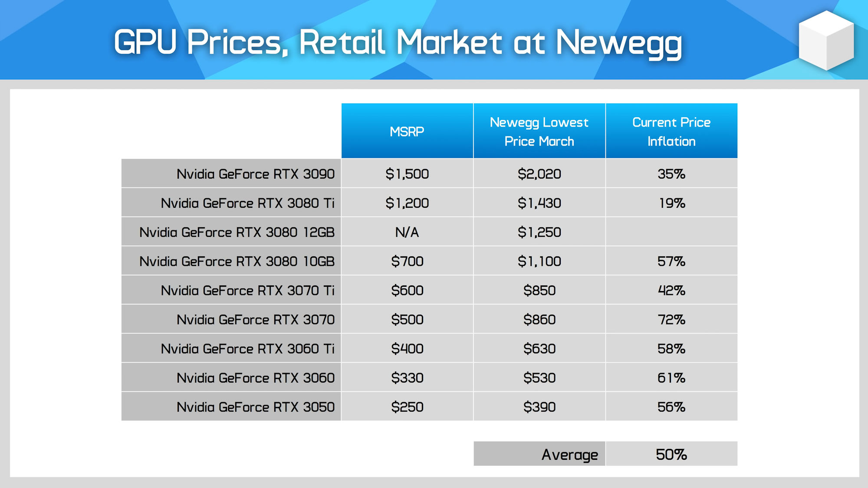
Task: Select the Current Price Inflation header
Action: pos(671,130)
